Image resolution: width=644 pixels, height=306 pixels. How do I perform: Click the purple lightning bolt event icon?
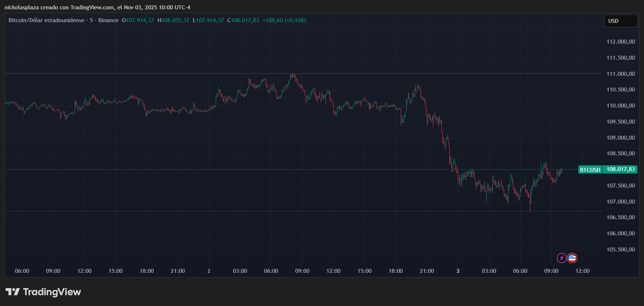[x=562, y=258]
